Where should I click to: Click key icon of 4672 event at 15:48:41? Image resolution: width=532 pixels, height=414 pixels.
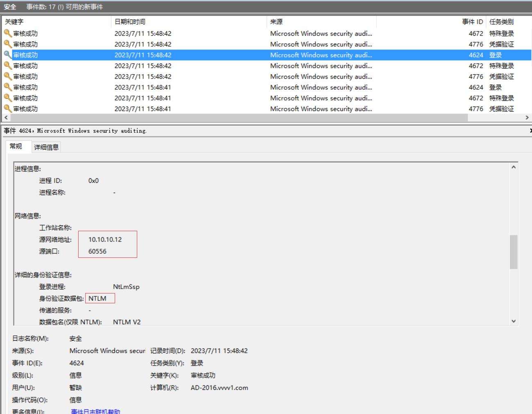tap(8, 98)
